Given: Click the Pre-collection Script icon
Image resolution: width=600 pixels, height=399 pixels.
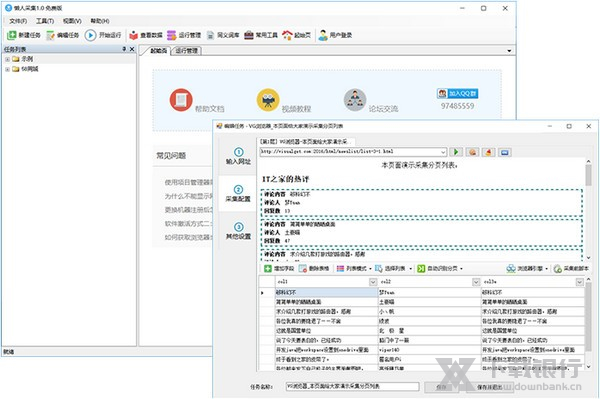Looking at the screenshot, I should [x=558, y=269].
